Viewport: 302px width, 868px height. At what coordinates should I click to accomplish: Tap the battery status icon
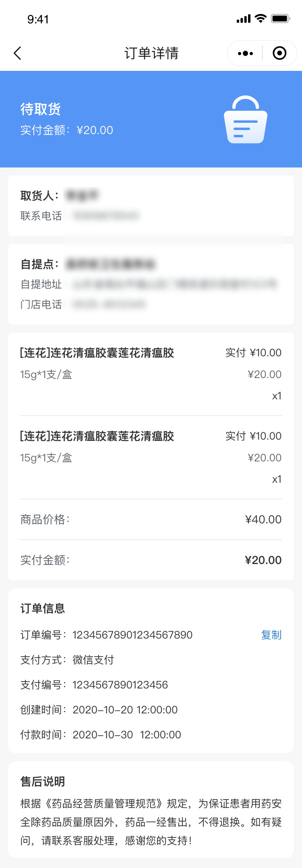[280, 19]
